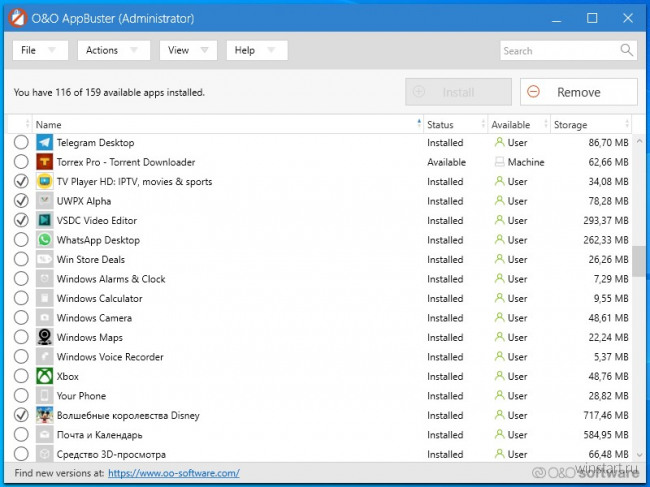Image resolution: width=650 pixels, height=487 pixels.
Task: Click the Windows Alarms & Clock icon
Action: tap(44, 279)
